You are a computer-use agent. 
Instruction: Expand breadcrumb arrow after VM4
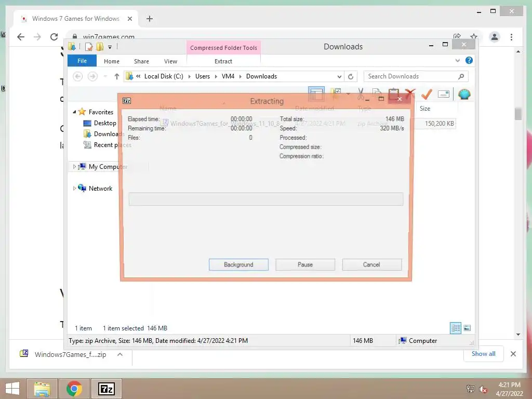coord(240,77)
